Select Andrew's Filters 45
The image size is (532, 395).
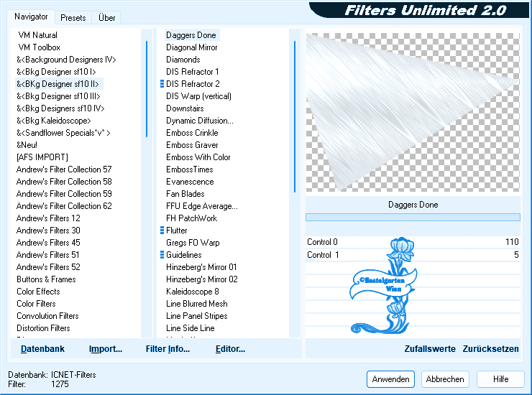click(x=48, y=243)
